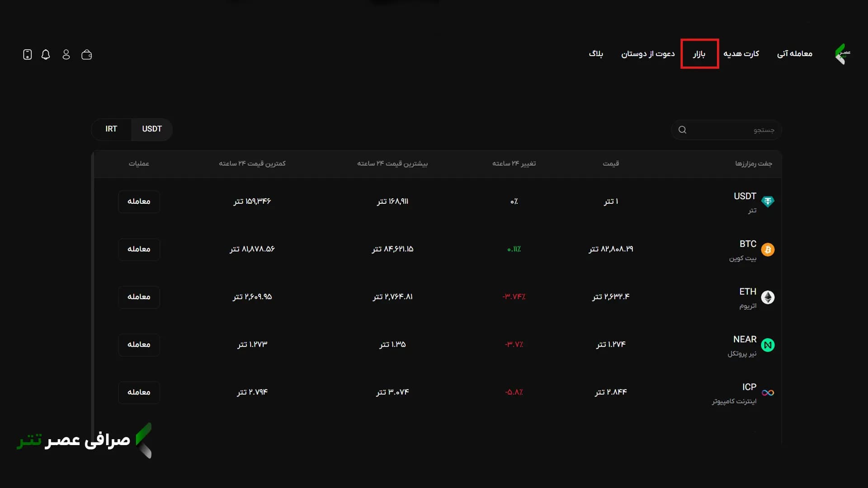
Task: Click the search magnifier icon
Action: pos(682,130)
